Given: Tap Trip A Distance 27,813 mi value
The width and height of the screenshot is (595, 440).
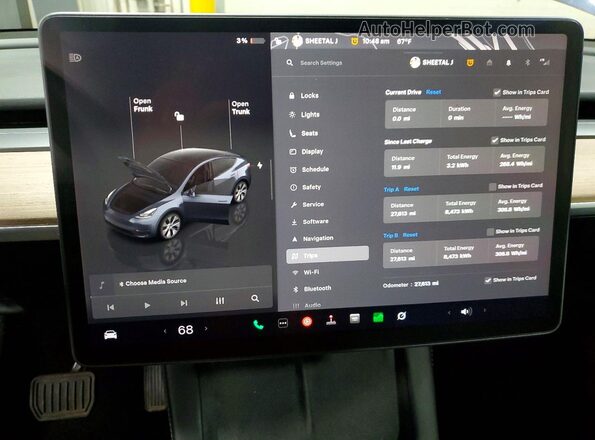Looking at the screenshot, I should pos(403,214).
